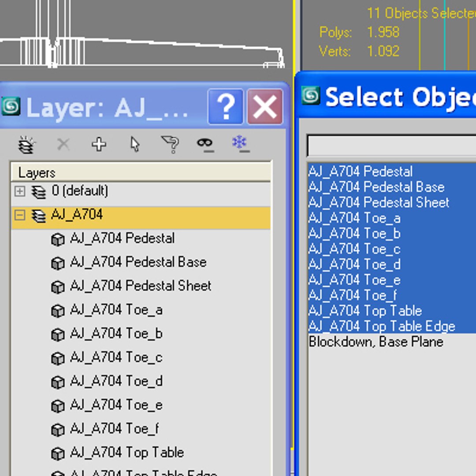This screenshot has width=476, height=476.
Task: Select Blockdown, Base Plane in Select Objects list
Action: [x=376, y=342]
